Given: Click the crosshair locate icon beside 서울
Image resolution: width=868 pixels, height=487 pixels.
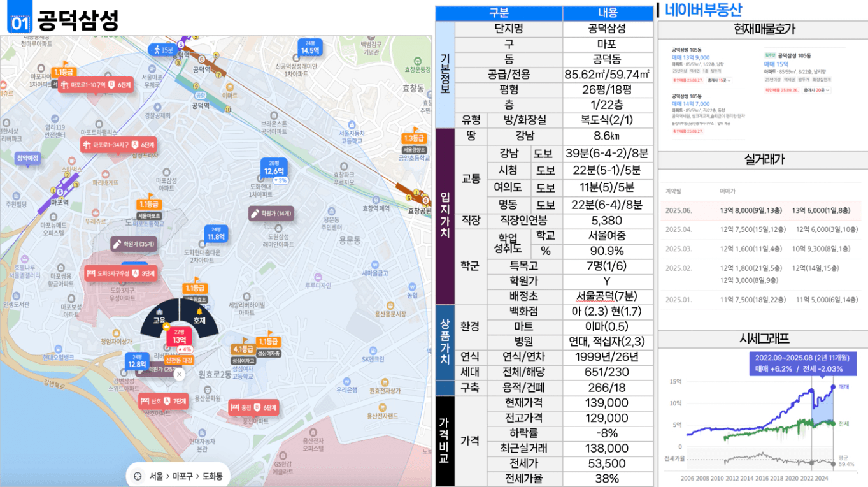Looking at the screenshot, I should coord(137,476).
